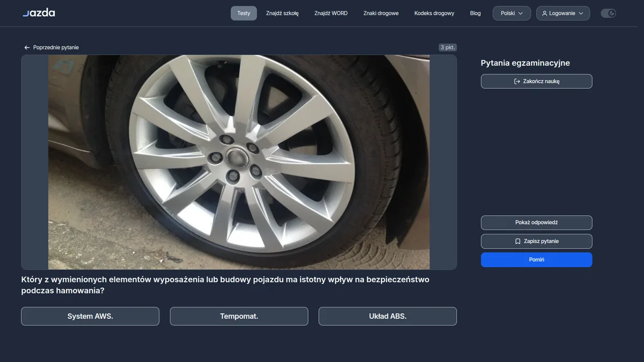Open the Testy tab
Screen dimensions: 644x362
(244, 13)
